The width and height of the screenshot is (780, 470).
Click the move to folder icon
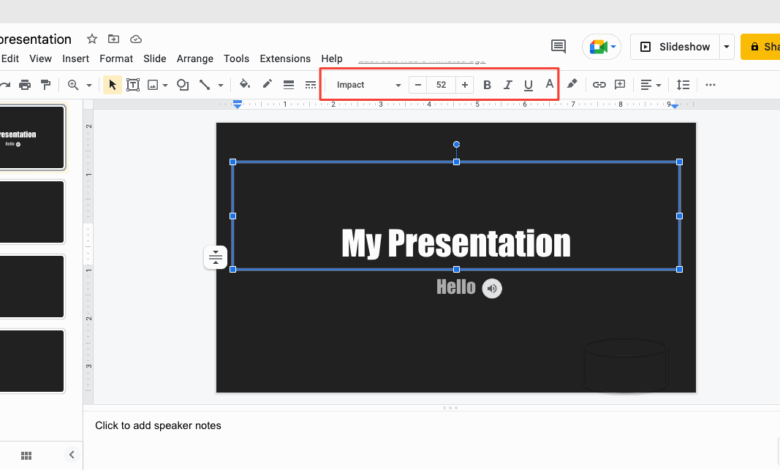pyautogui.click(x=114, y=39)
